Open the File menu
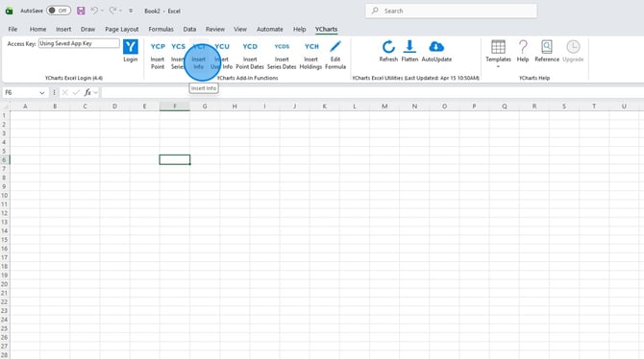The height and width of the screenshot is (359, 644). 12,29
